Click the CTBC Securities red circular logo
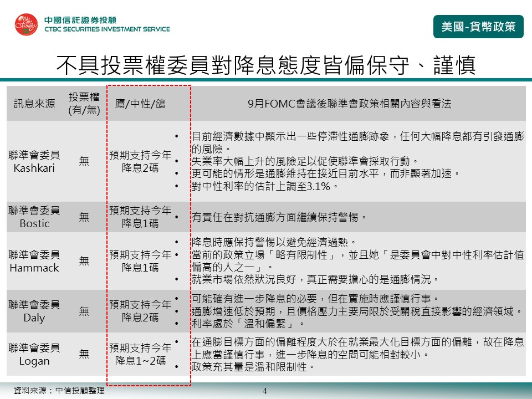Screen dimensions: 532x399 26,25
